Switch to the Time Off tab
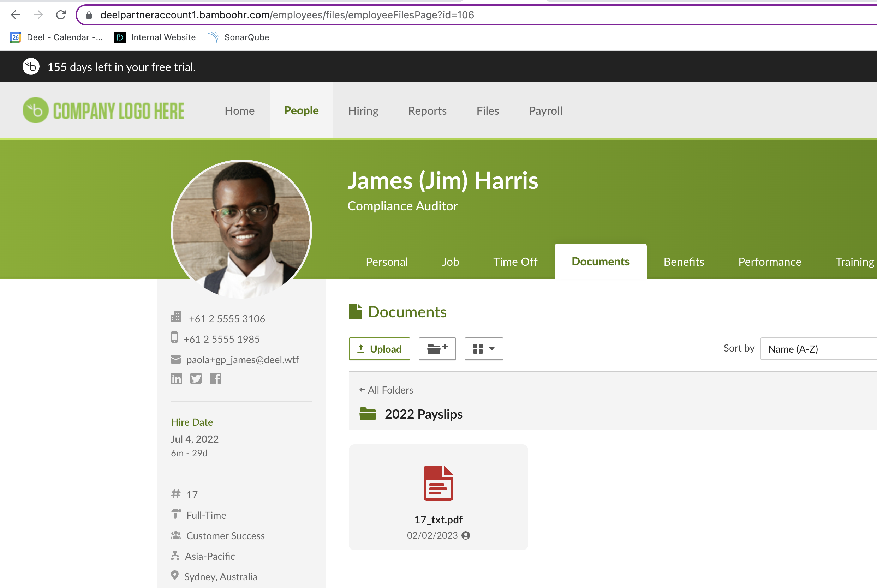 (515, 262)
